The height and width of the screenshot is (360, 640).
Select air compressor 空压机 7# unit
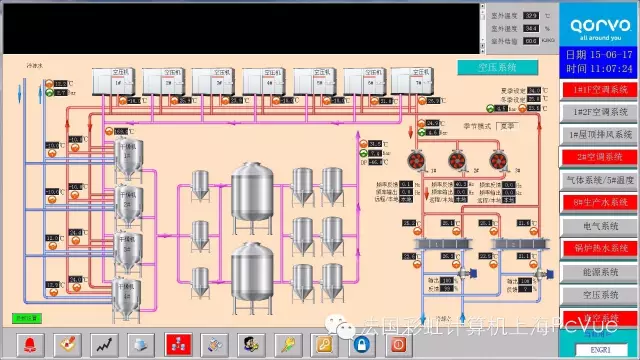[412, 81]
